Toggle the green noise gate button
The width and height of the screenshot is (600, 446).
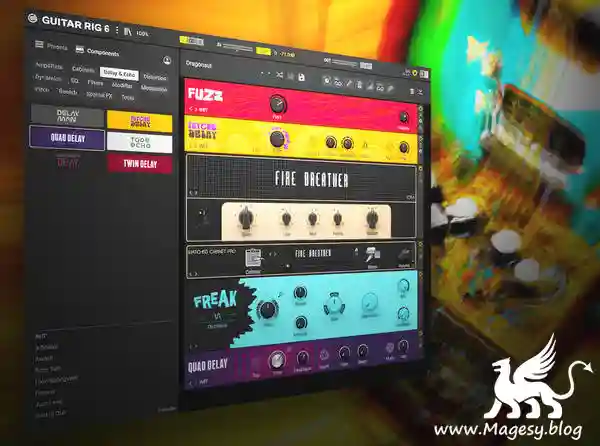(x=263, y=51)
